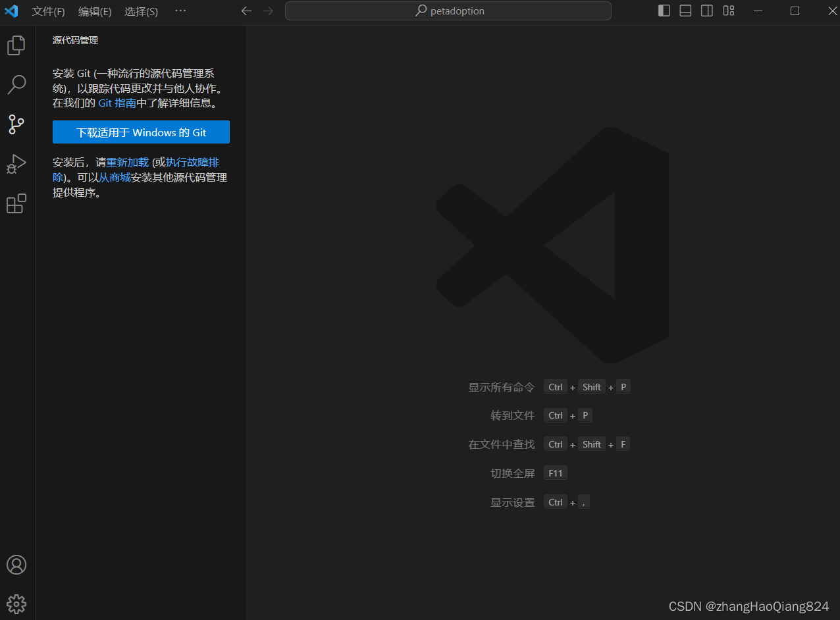The height and width of the screenshot is (620, 840).
Task: Open the 编辑(E) menu
Action: tap(95, 12)
